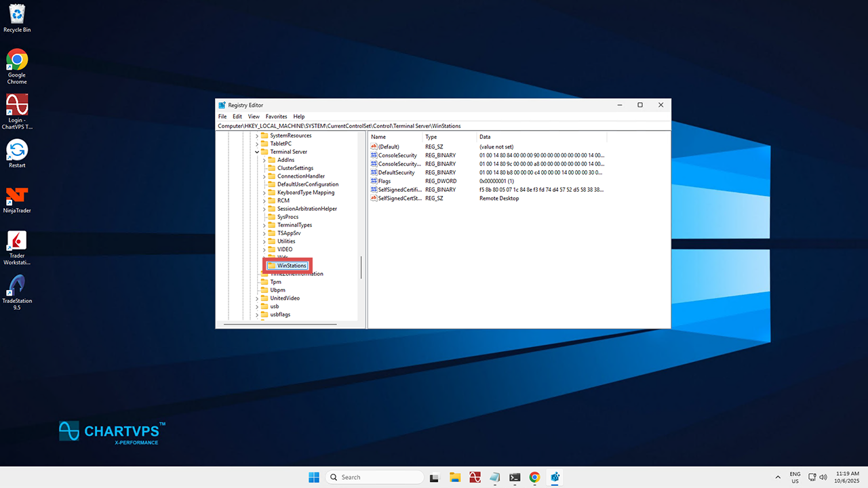
Task: Click the tree pane vertical scrollbar
Action: pos(361,267)
